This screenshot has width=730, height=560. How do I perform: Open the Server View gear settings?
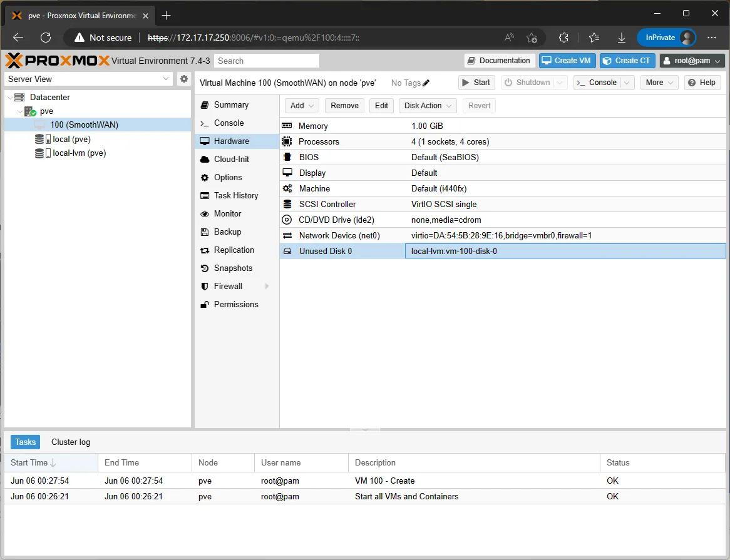(x=184, y=79)
